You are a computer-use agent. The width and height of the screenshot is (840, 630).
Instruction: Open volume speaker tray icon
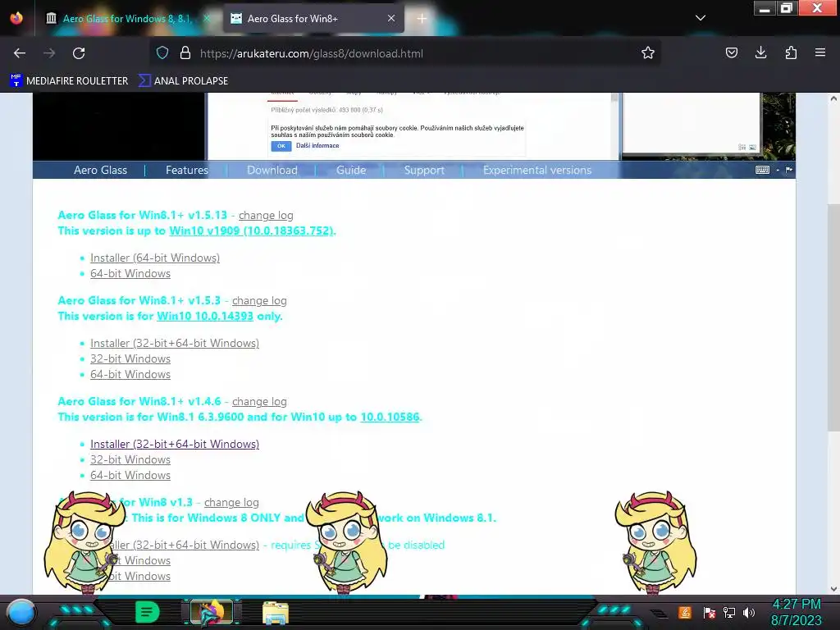tap(749, 612)
